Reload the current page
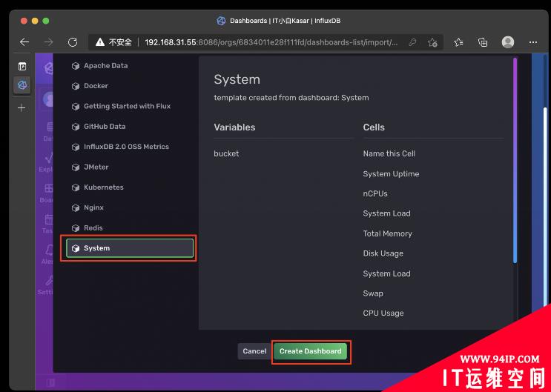This screenshot has width=551, height=392. coord(73,42)
